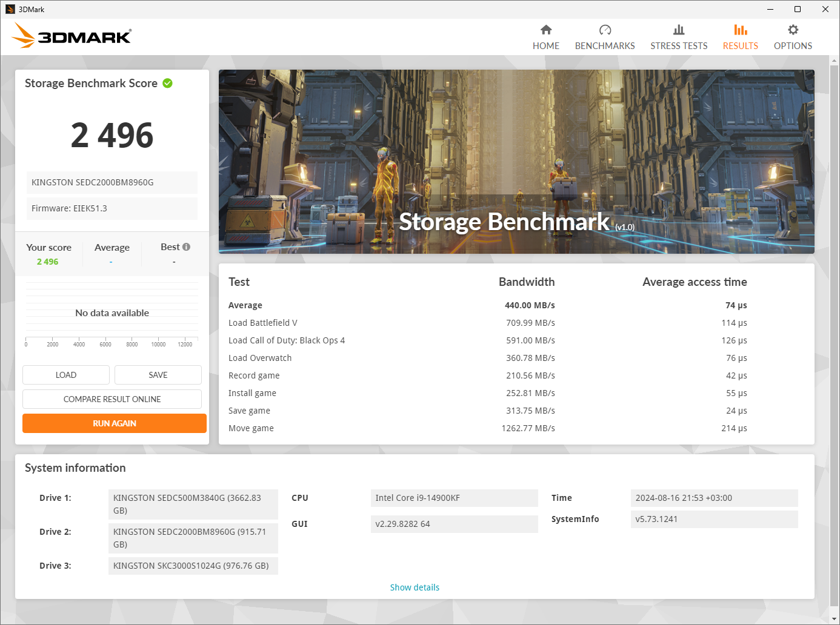The image size is (840, 625).
Task: Click the green validation checkmark icon
Action: click(168, 83)
